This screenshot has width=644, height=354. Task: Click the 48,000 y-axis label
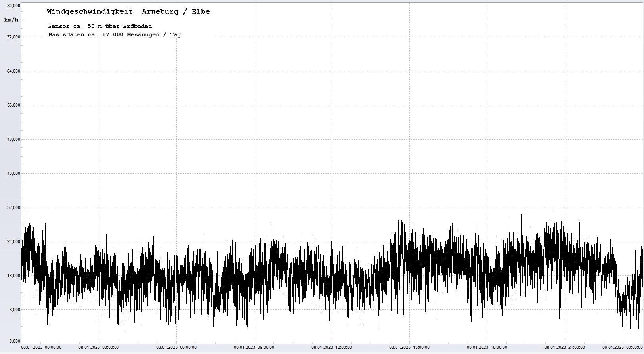tap(14, 139)
